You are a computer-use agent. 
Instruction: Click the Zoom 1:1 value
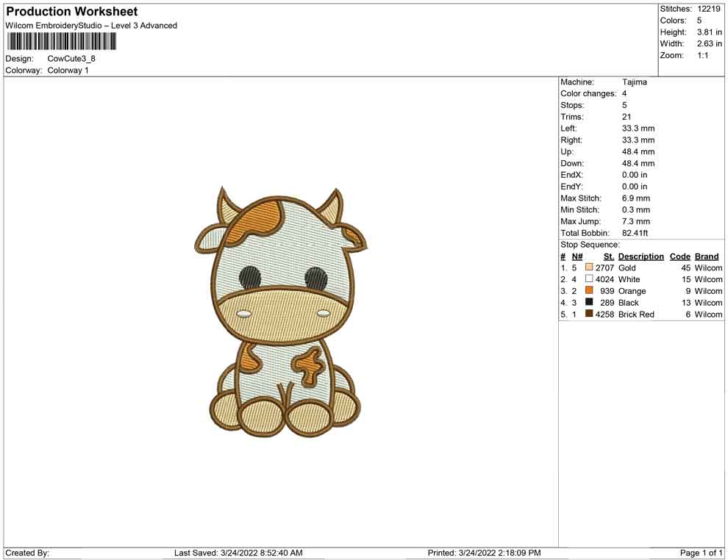pos(702,56)
